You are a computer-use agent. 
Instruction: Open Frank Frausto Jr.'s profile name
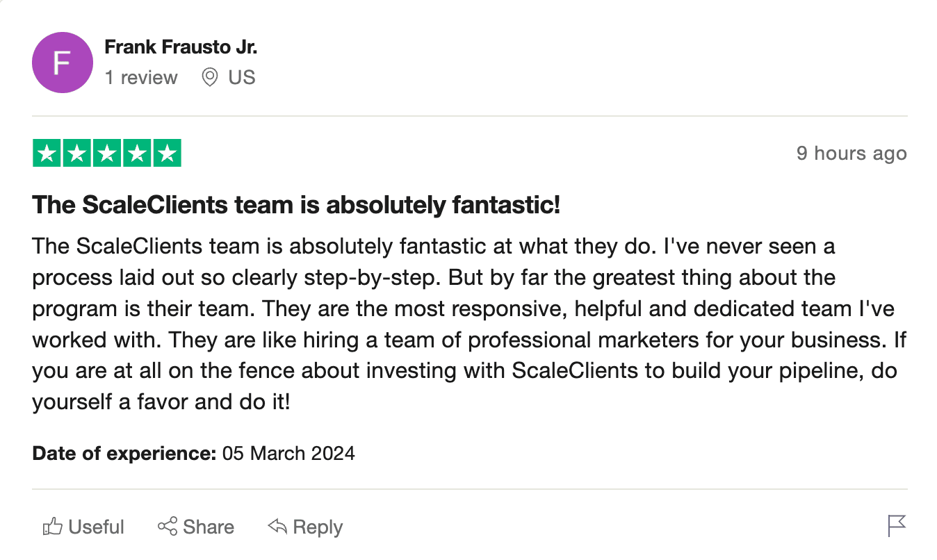point(181,47)
